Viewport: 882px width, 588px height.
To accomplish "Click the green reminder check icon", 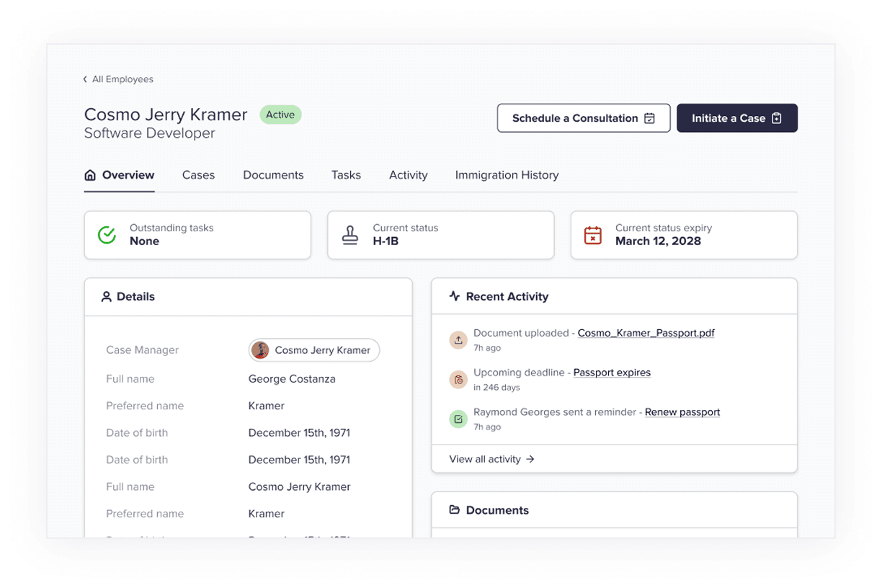I will pos(458,419).
